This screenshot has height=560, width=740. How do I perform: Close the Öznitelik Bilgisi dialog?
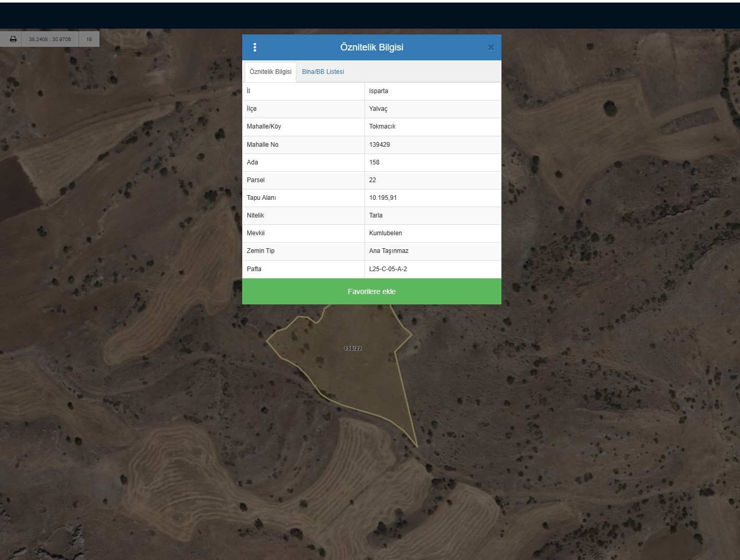coord(491,47)
